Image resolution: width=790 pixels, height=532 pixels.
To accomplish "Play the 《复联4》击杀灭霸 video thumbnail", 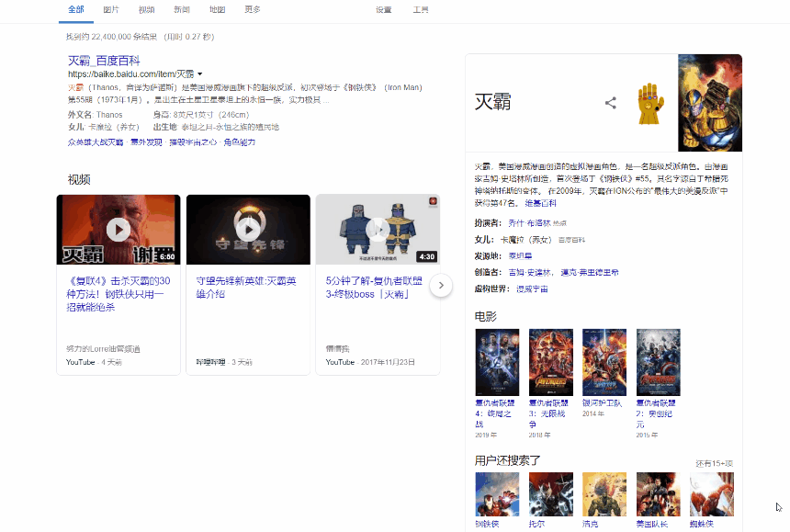I will 118,230.
